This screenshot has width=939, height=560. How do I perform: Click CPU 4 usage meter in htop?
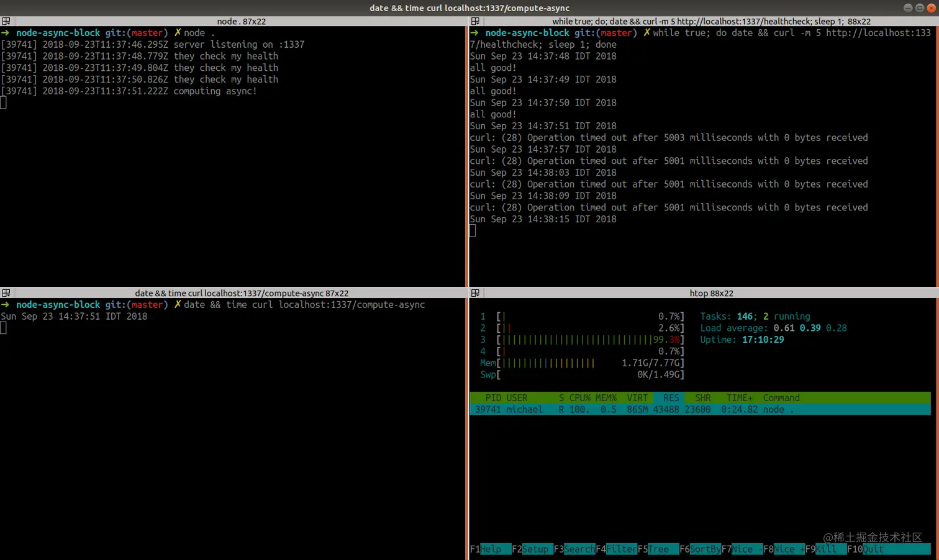click(x=582, y=351)
